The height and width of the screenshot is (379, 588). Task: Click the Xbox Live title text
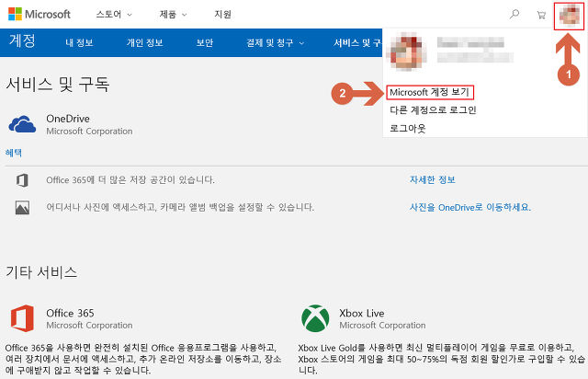[x=362, y=313]
